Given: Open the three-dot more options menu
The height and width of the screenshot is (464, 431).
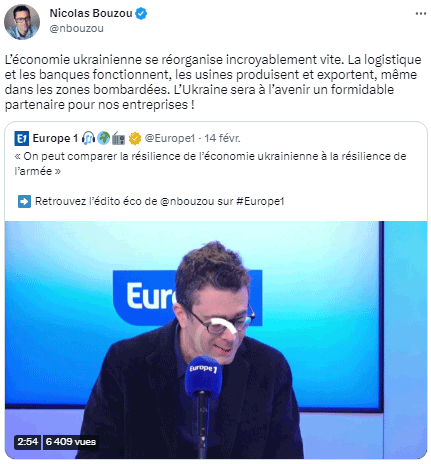Looking at the screenshot, I should click(421, 13).
